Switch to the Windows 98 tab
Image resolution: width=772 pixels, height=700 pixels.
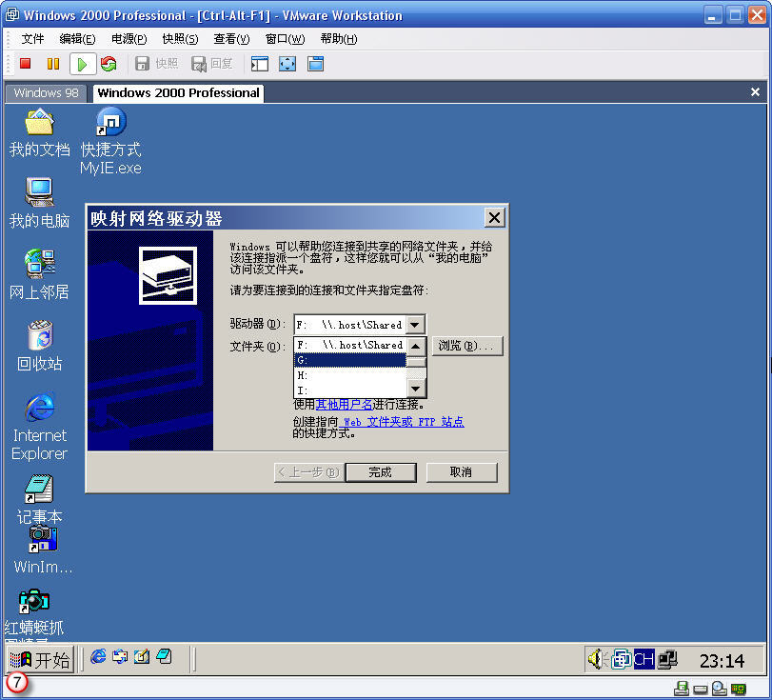click(47, 93)
